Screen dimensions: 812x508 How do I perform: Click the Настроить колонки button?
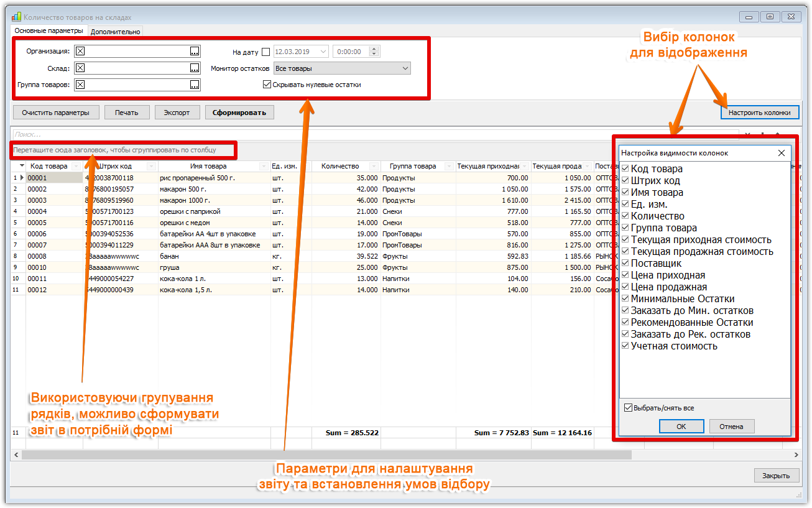[x=760, y=113]
